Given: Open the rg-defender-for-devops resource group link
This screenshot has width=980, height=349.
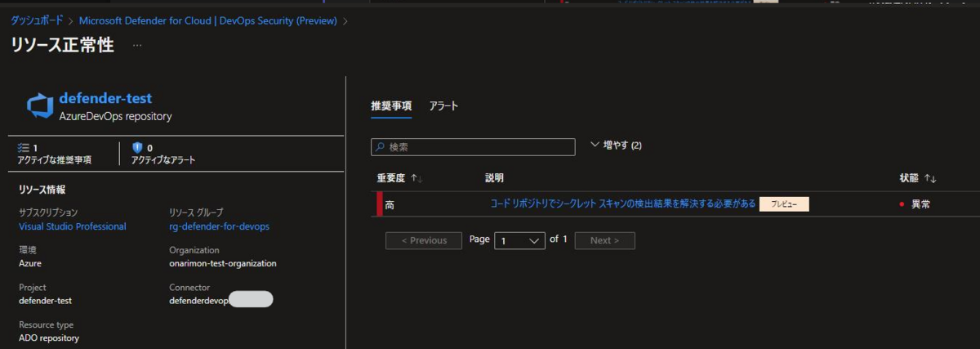Looking at the screenshot, I should point(219,226).
